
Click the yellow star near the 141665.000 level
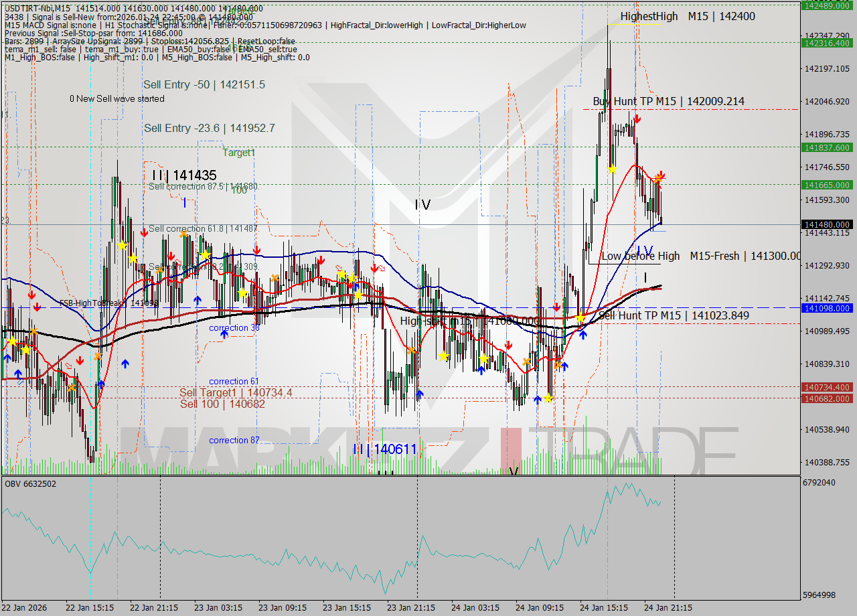[x=613, y=169]
